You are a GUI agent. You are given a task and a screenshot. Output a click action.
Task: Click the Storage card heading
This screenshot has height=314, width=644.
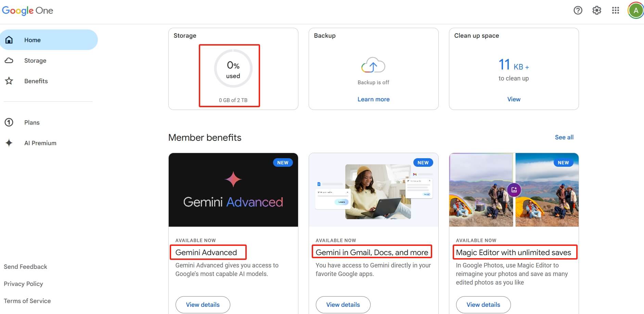tap(185, 36)
